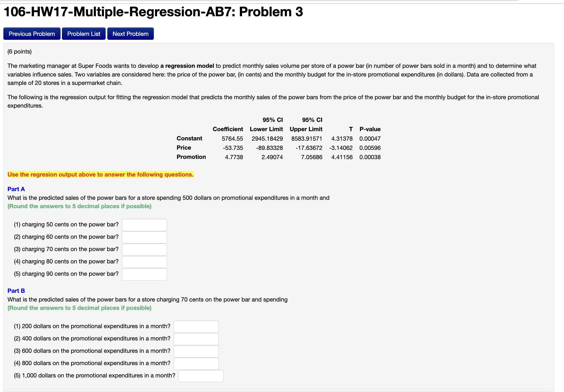Screen dimensions: 564x392
Task: Activate the 90 cents answer field
Action: coord(144,274)
